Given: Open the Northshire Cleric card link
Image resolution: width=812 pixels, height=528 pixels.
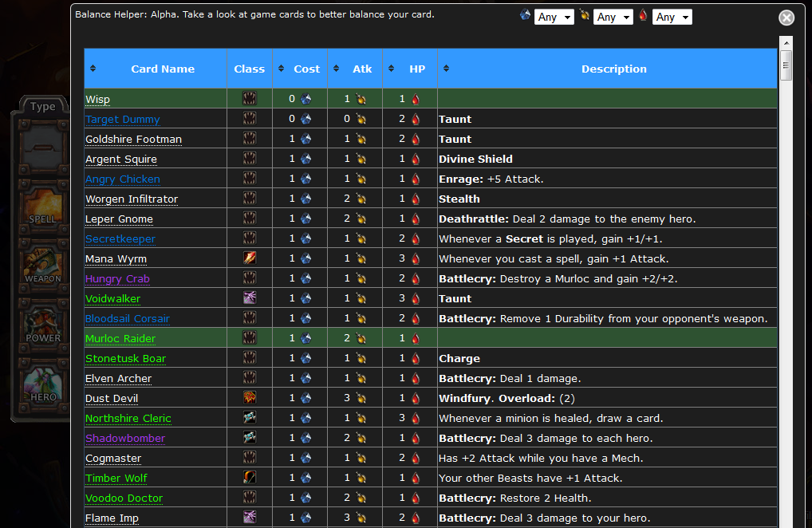Looking at the screenshot, I should pyautogui.click(x=128, y=418).
